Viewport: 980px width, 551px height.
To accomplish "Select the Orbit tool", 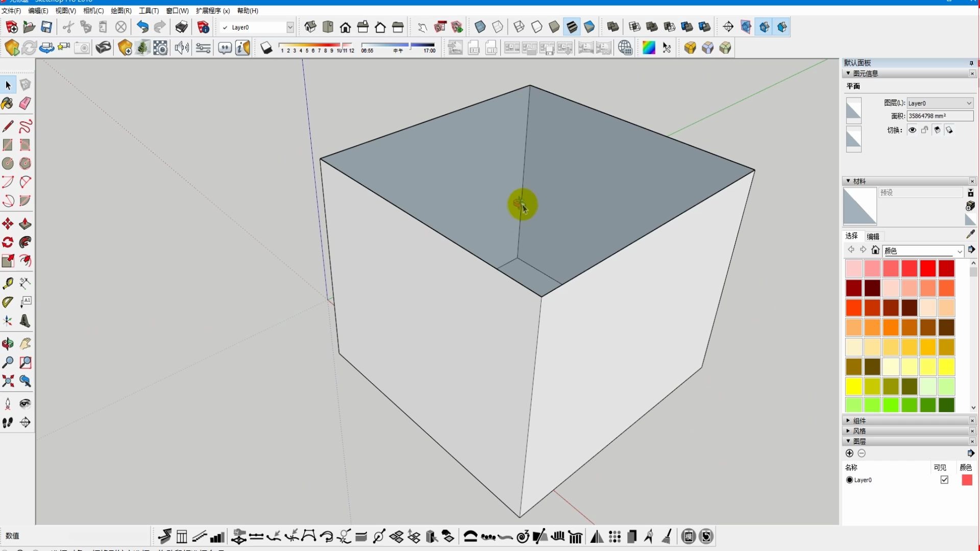I will [x=8, y=344].
